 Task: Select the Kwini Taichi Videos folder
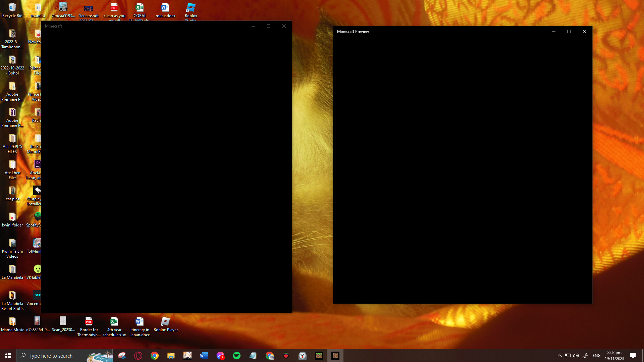coord(12,248)
